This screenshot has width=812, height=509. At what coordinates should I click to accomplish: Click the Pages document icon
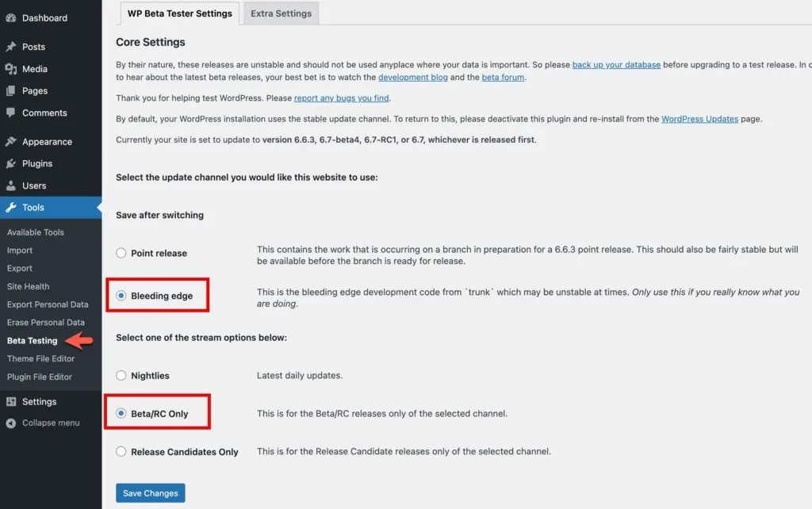[10, 90]
